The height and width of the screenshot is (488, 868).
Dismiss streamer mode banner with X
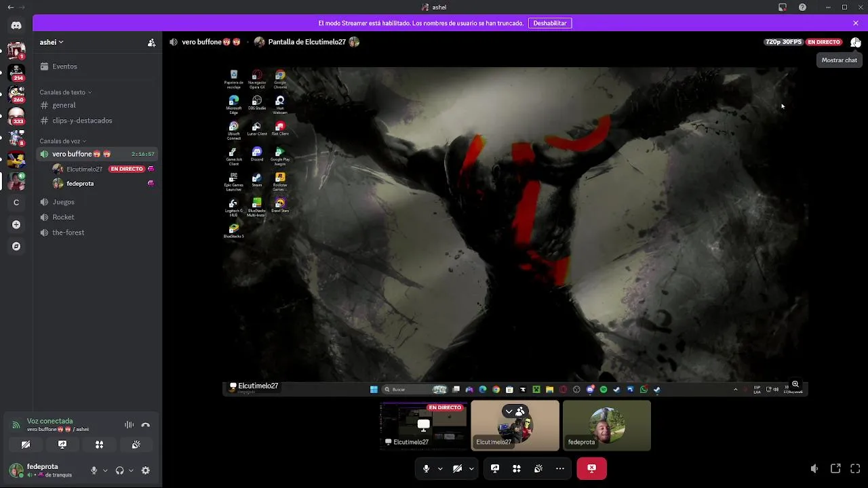click(x=856, y=23)
